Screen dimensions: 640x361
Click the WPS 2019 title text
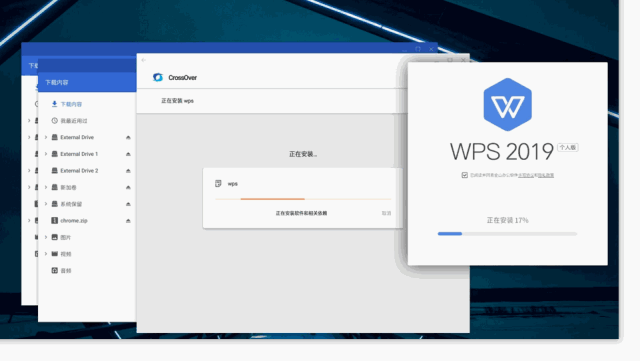[x=502, y=152]
